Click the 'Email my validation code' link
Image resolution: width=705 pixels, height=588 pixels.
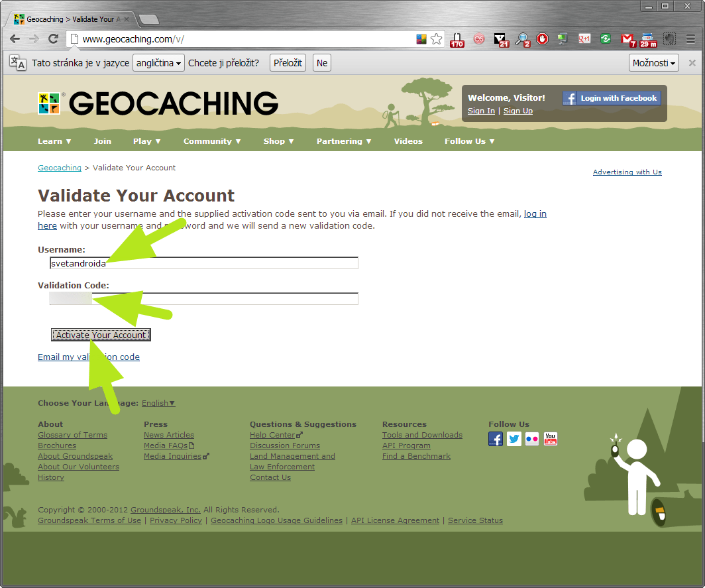(89, 357)
